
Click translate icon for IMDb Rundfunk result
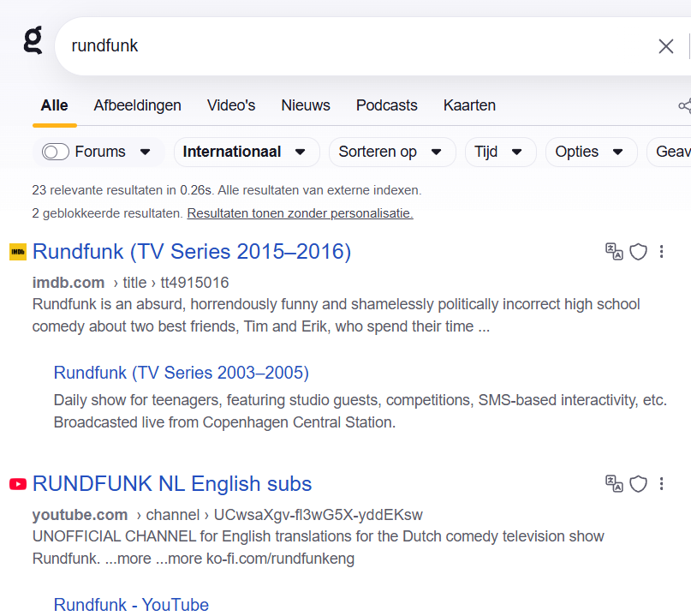(x=614, y=251)
